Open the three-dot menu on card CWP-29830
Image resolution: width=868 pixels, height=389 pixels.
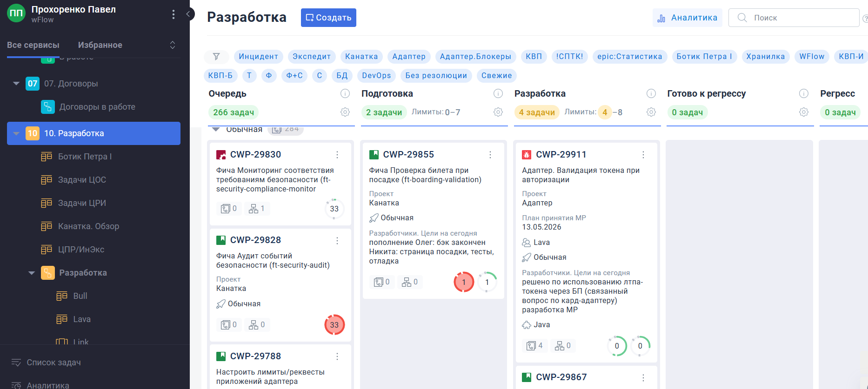tap(337, 155)
